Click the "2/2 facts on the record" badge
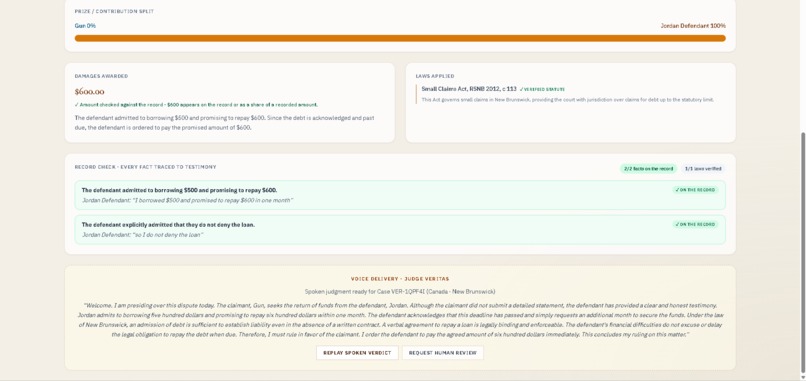 pyautogui.click(x=648, y=169)
